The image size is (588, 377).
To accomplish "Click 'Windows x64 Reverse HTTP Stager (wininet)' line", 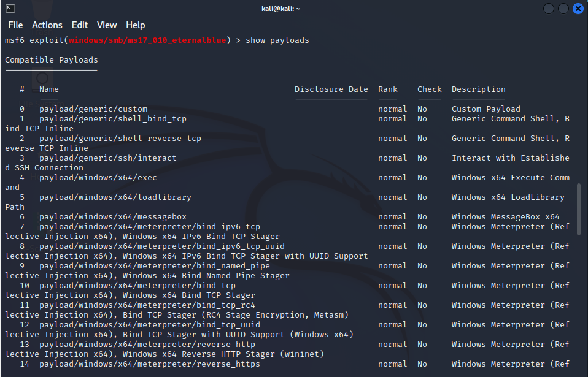I will click(x=223, y=354).
